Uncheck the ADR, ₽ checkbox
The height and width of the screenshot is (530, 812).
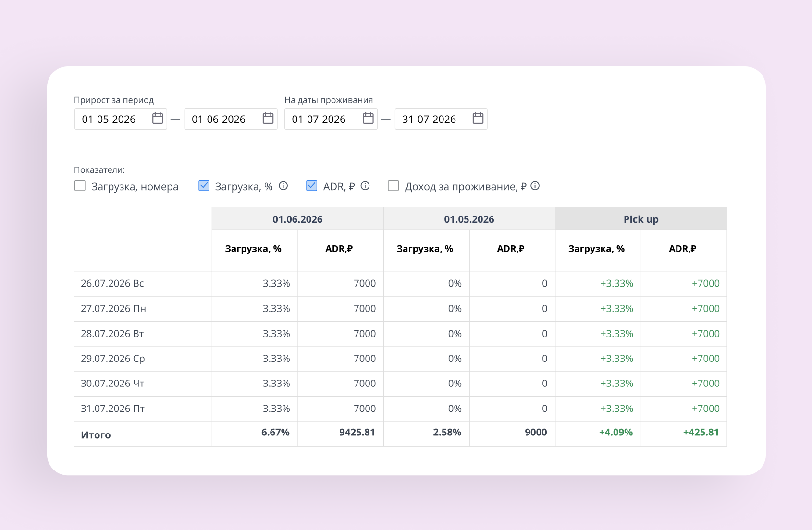[x=311, y=186]
